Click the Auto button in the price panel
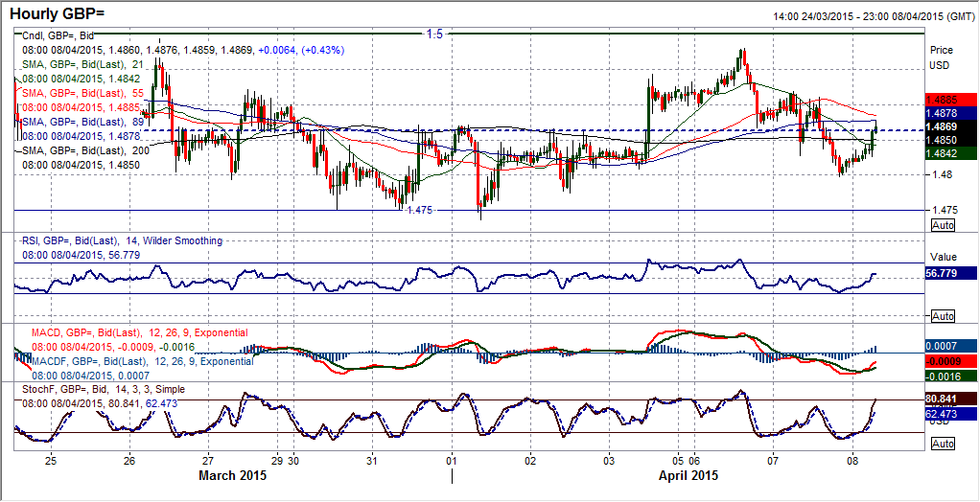 click(943, 225)
